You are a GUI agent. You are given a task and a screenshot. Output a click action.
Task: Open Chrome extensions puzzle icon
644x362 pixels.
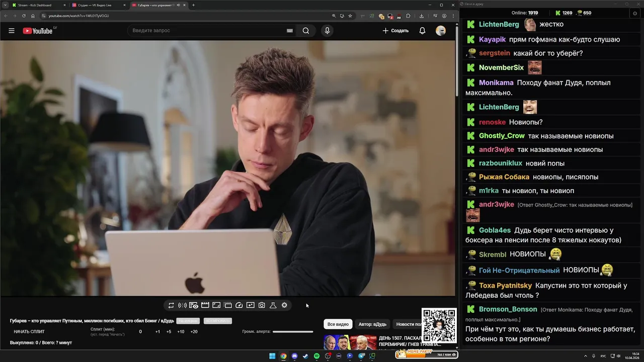tap(408, 16)
